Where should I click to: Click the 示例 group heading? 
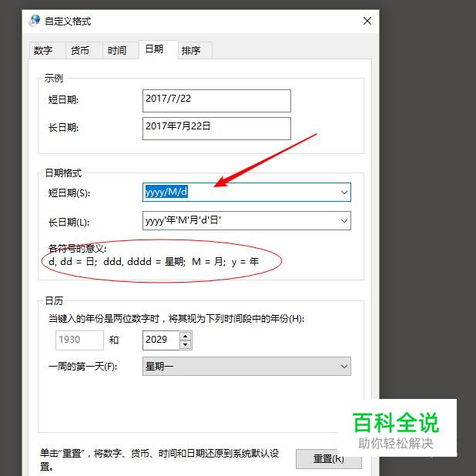tap(54, 79)
